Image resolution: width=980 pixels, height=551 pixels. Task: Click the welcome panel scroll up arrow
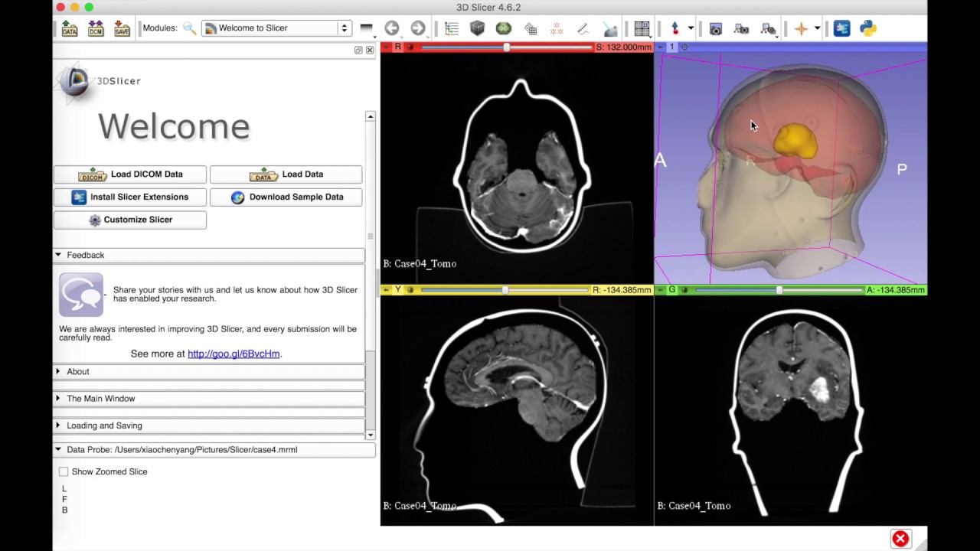coord(371,116)
